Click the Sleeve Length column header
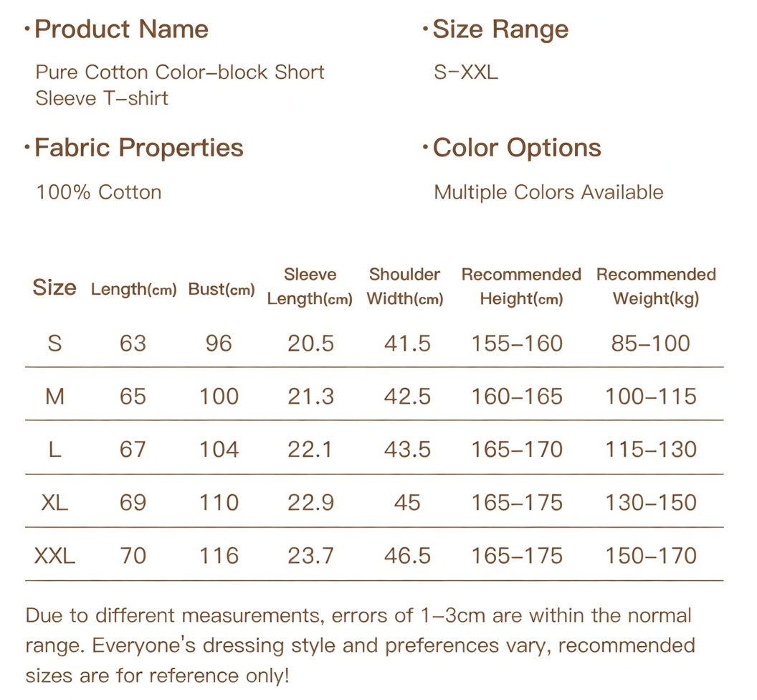 310,287
